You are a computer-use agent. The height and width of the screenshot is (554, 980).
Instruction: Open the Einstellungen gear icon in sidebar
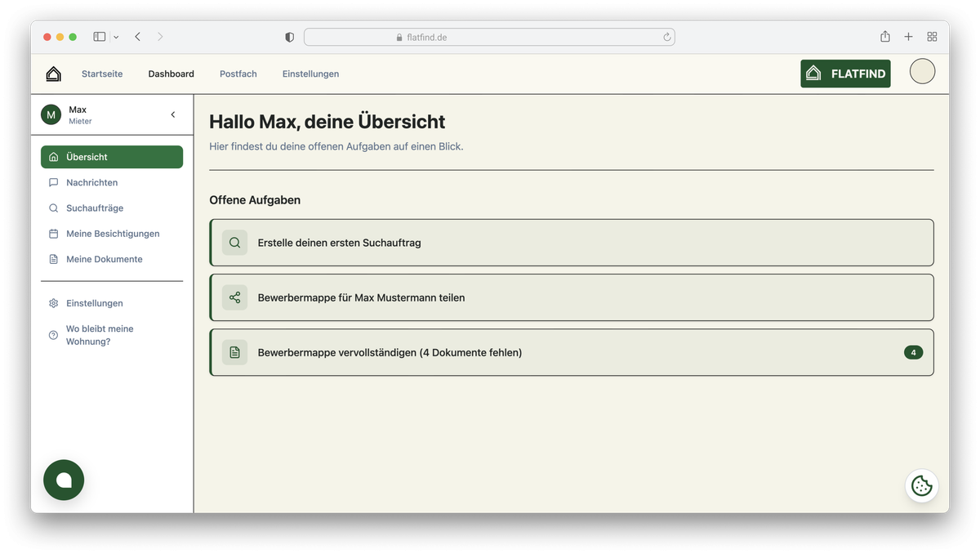[x=53, y=303]
